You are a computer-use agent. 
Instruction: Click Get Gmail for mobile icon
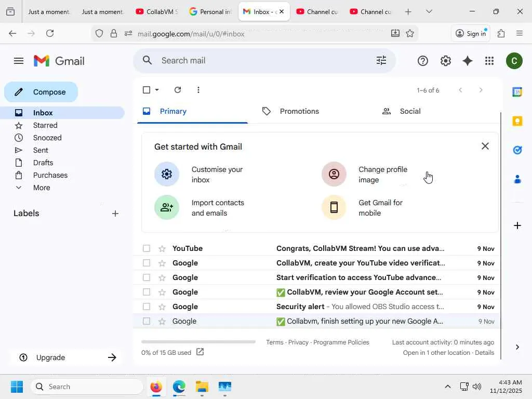(x=334, y=207)
